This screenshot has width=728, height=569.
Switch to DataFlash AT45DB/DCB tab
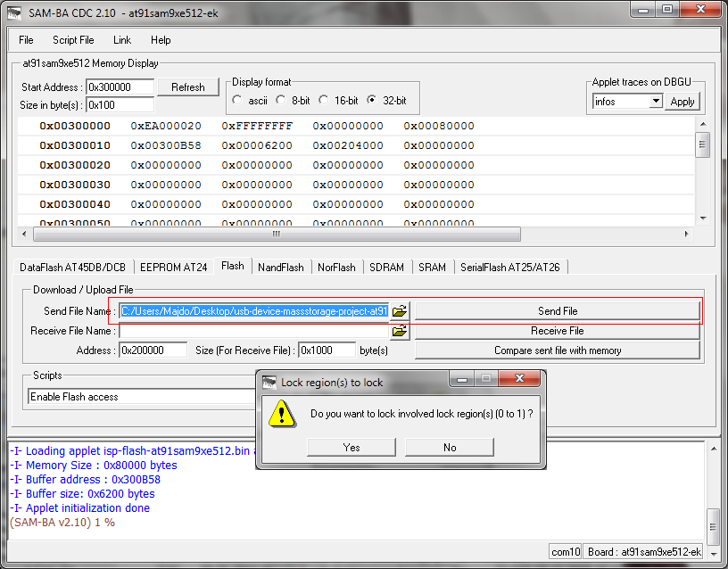pos(73,268)
